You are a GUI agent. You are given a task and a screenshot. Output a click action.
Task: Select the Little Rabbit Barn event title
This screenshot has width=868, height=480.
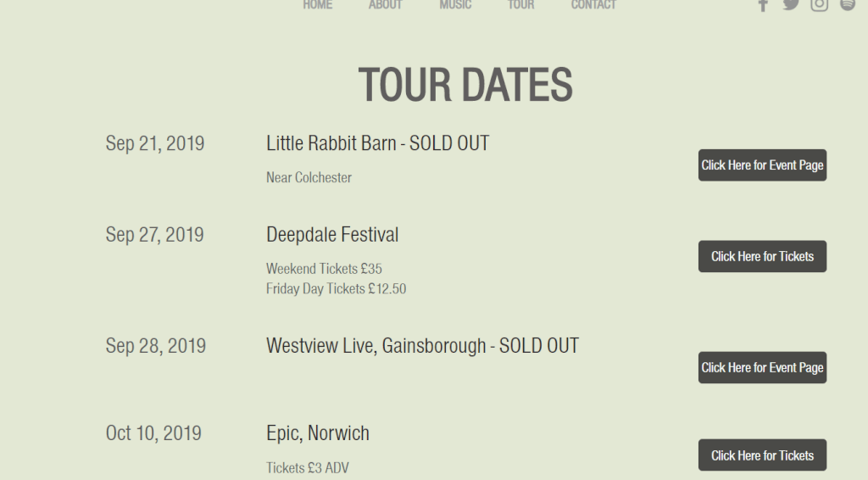[377, 143]
